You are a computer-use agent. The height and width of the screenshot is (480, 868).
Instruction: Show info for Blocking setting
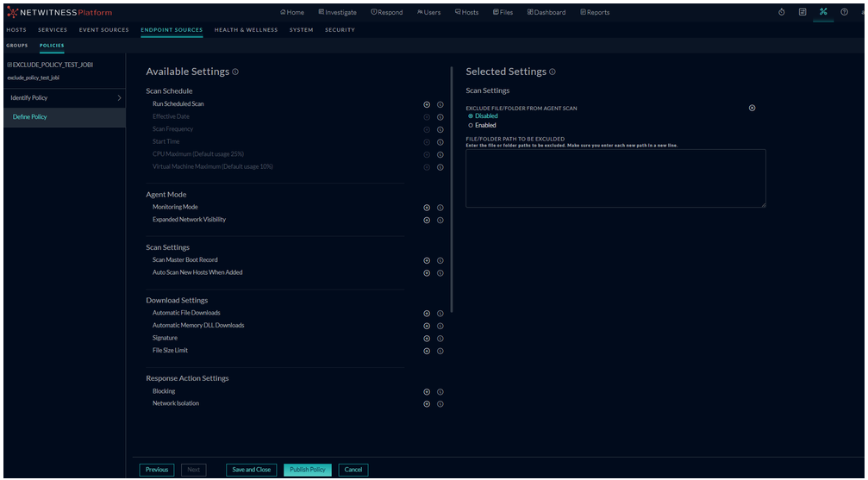[x=440, y=392]
